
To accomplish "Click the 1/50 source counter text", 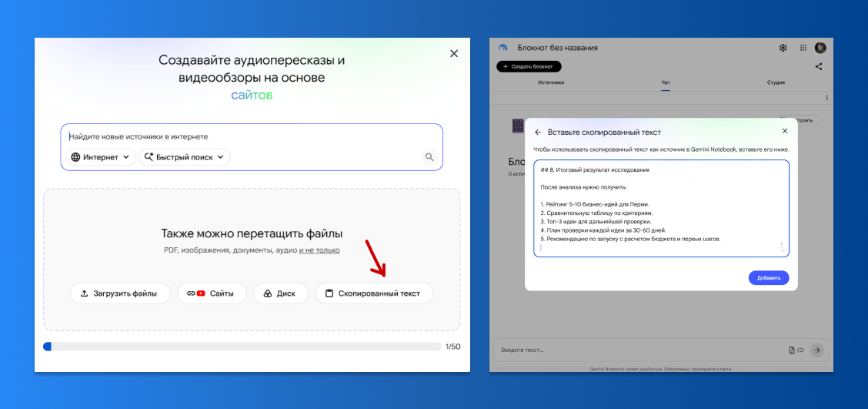I will [x=452, y=347].
